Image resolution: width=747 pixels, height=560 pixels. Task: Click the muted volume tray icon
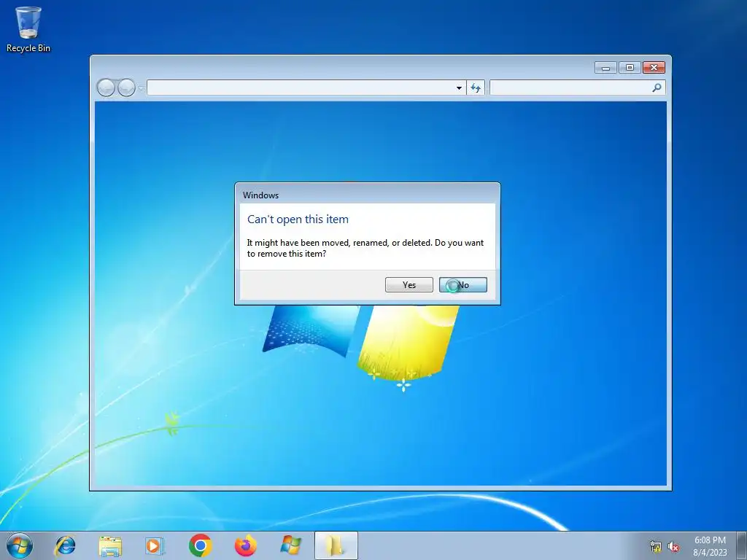coord(673,546)
